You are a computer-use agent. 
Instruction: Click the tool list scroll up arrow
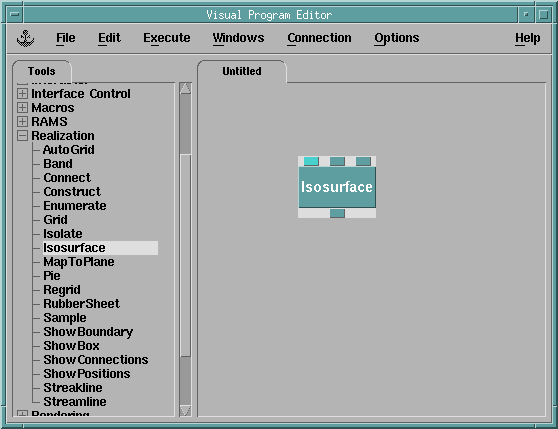[x=185, y=89]
